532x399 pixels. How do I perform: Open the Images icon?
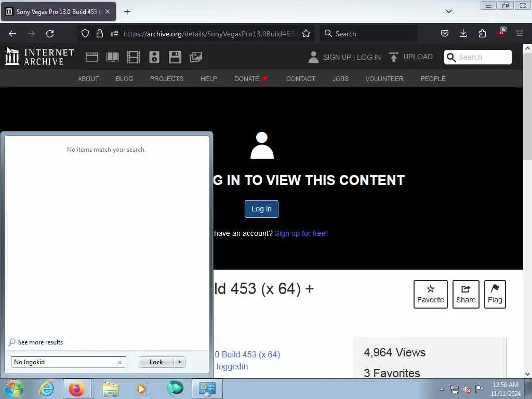(196, 57)
